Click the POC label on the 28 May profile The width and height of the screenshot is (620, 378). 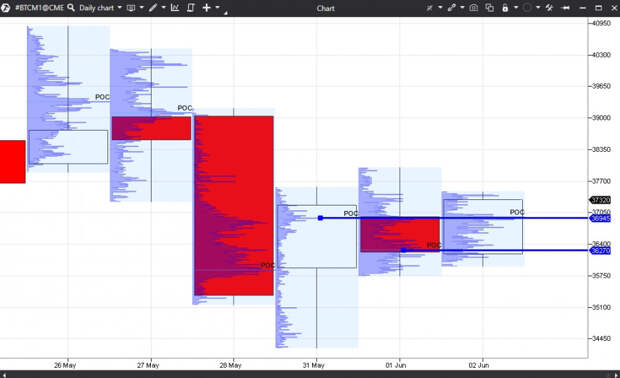coord(268,265)
